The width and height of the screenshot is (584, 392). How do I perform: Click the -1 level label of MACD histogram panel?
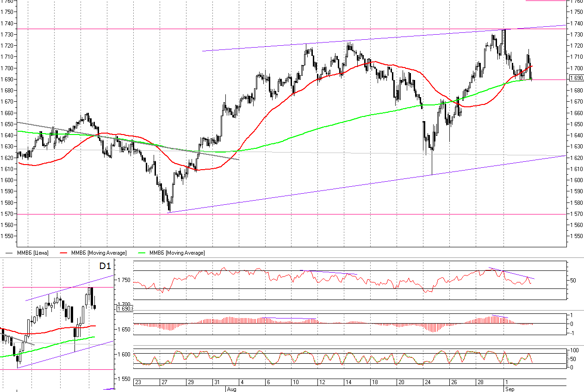tap(572, 333)
